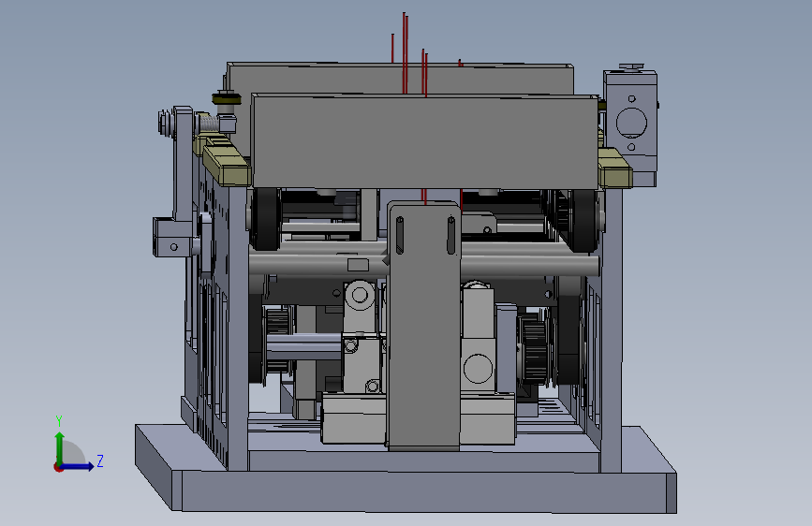Select the center vertical cover plate with two slots
Screen dimensions: 812x526
coord(423,326)
